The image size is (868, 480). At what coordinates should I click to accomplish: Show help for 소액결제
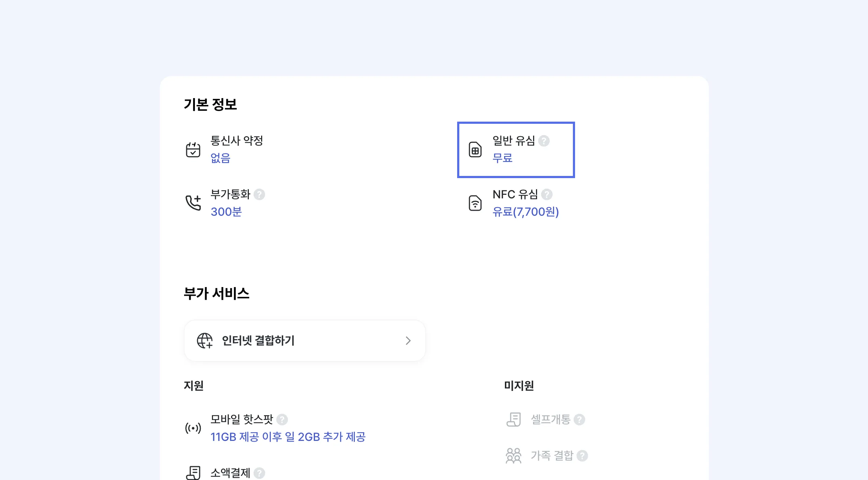(259, 473)
